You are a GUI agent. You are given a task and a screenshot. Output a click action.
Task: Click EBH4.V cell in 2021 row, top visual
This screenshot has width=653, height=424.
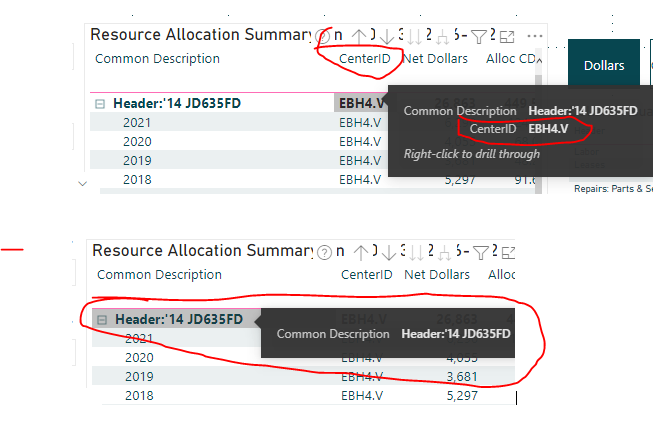(x=360, y=123)
